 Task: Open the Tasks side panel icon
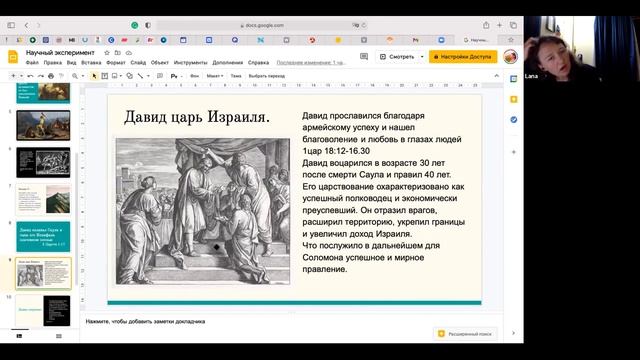pyautogui.click(x=514, y=120)
